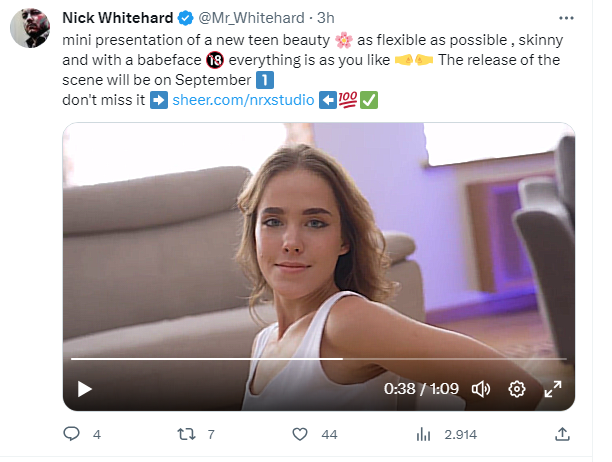Mute the video with the speaker icon

[481, 389]
